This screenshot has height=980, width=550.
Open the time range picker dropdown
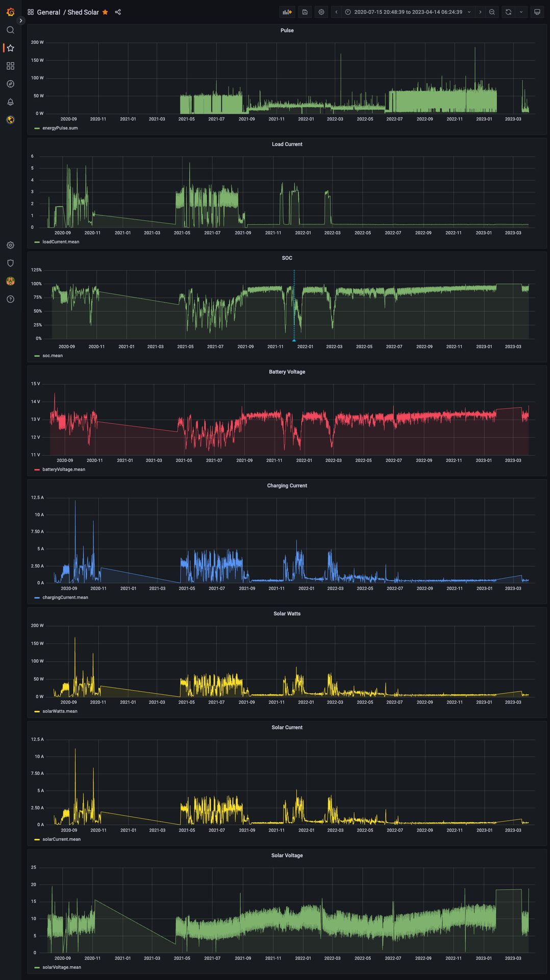click(x=408, y=12)
